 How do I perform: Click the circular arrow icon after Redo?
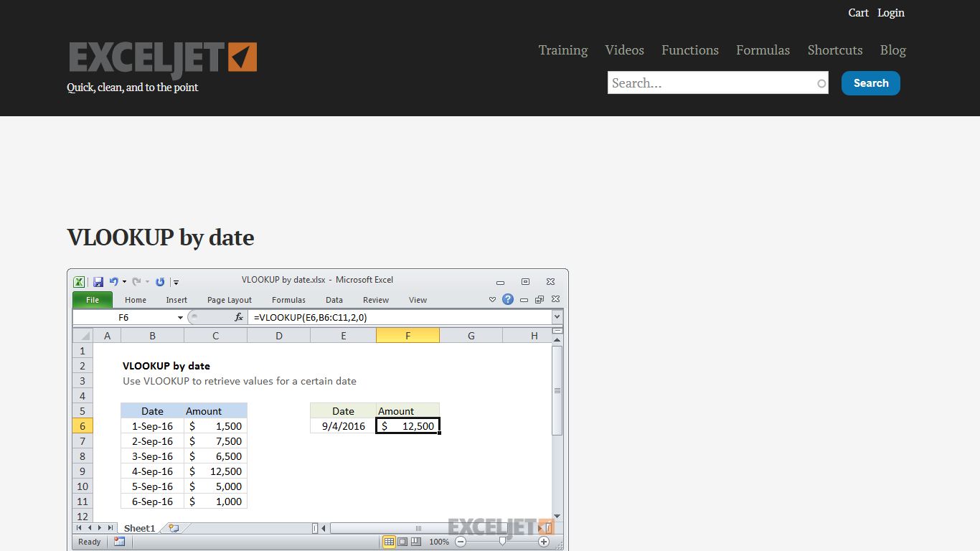(x=160, y=282)
